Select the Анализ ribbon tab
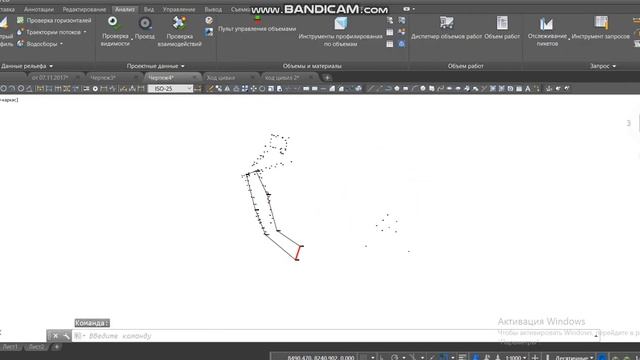 click(x=125, y=9)
